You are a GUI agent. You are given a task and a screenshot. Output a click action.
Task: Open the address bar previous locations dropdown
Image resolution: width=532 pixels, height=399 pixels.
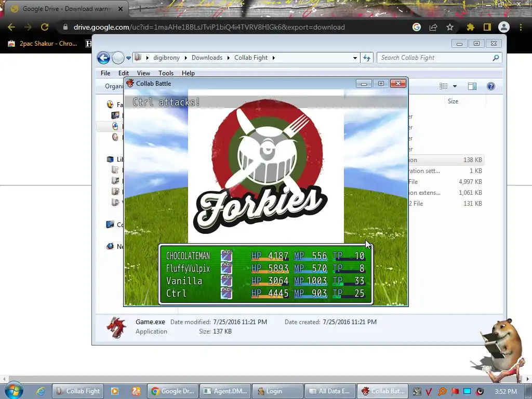tap(355, 58)
